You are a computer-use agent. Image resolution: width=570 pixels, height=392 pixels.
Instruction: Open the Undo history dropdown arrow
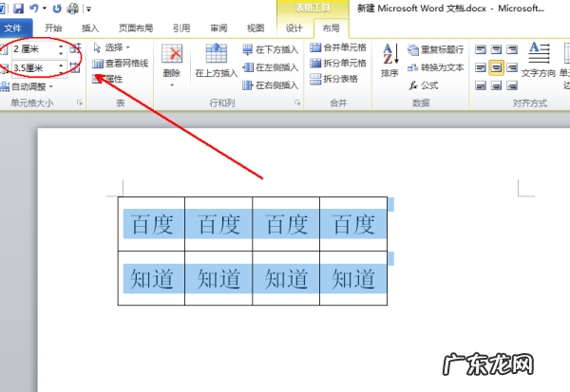click(45, 8)
